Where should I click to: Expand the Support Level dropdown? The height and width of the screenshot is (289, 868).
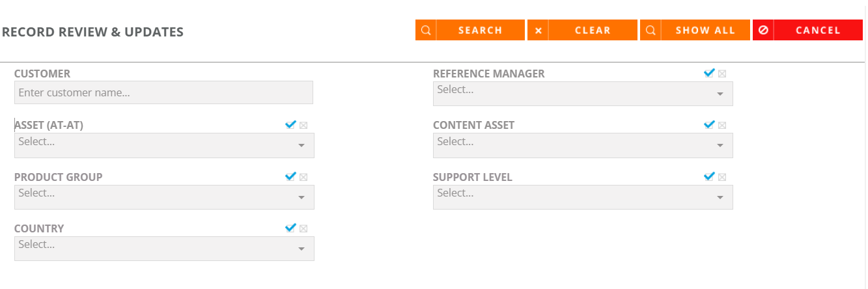click(583, 197)
